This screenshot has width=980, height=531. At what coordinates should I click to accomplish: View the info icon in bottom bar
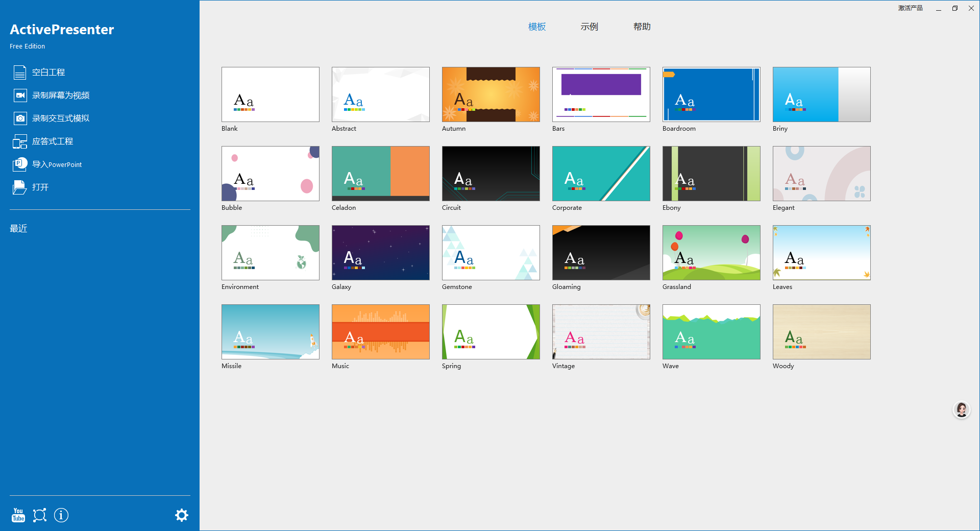point(61,515)
